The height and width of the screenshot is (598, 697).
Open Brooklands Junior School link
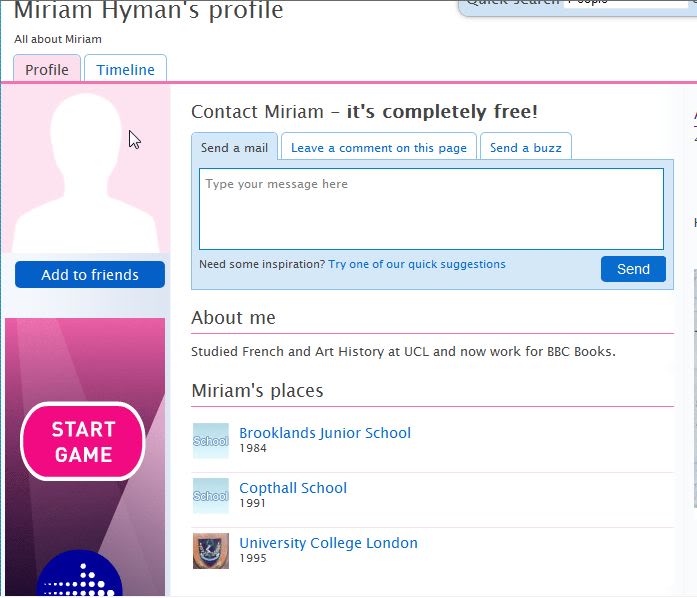(x=325, y=433)
